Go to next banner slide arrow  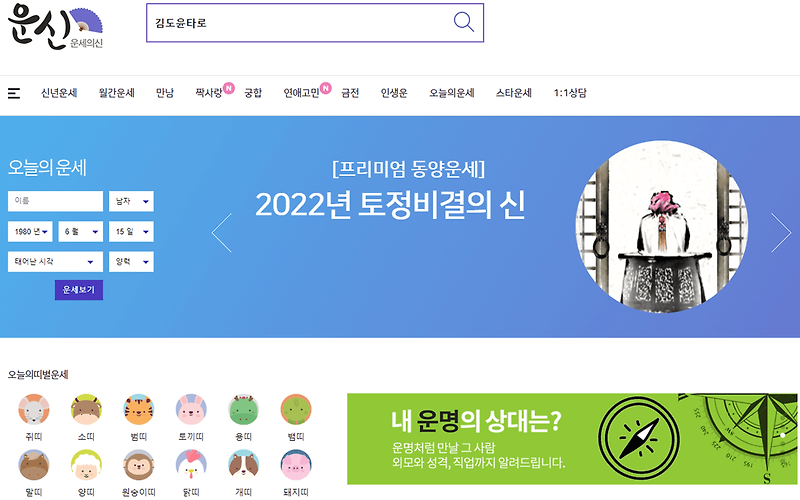tap(781, 233)
